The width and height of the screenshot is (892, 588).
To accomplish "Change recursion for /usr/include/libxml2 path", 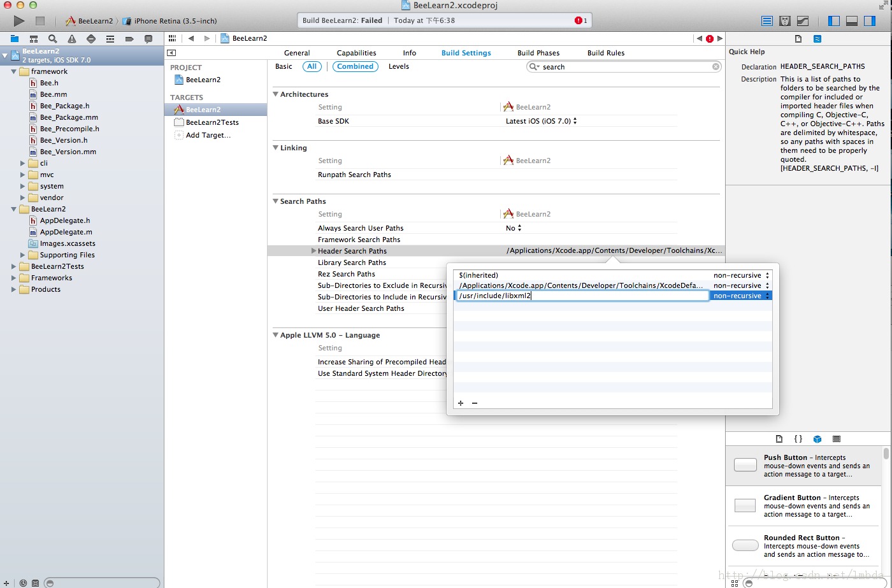I will click(x=742, y=296).
